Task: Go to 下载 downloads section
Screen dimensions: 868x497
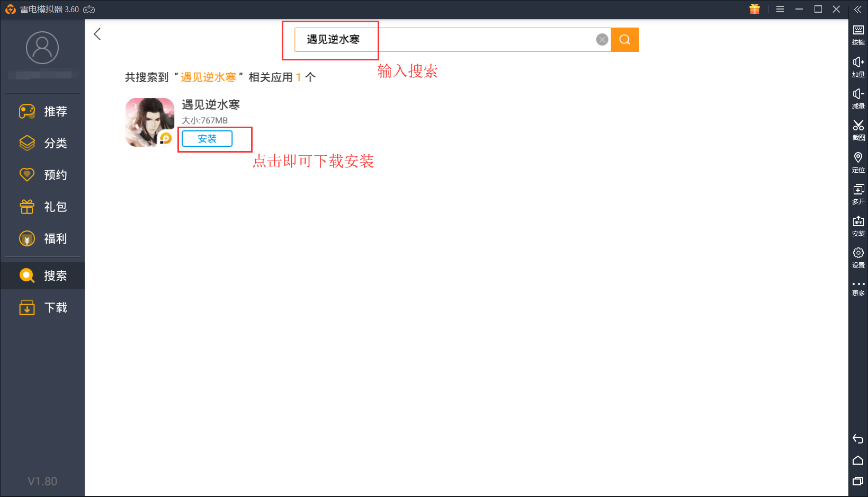Action: (x=43, y=308)
